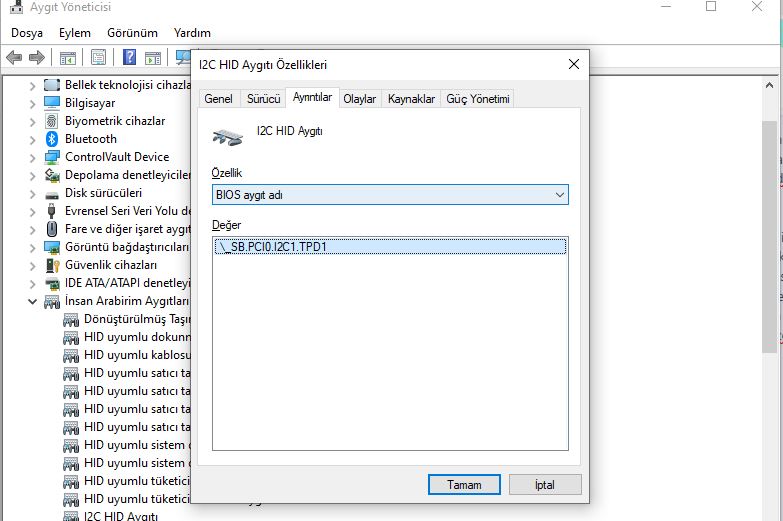Click the IDE ATA/ATAPI denetleyicileri icon
This screenshot has height=521, width=783.
coord(52,284)
